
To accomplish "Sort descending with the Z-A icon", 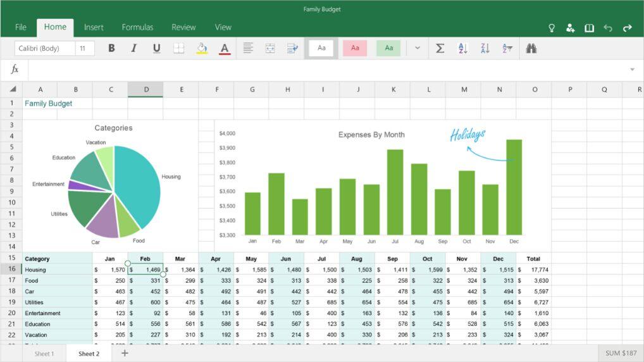I will click(x=485, y=48).
